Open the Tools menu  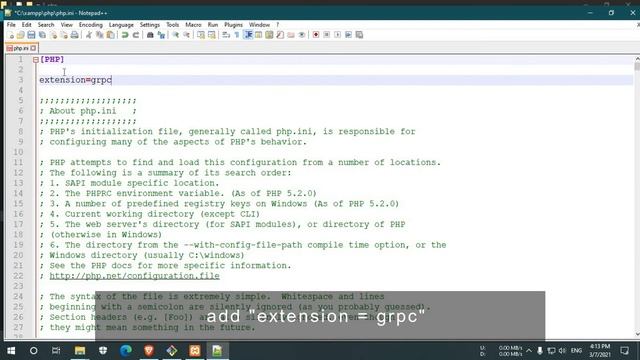[x=172, y=25]
